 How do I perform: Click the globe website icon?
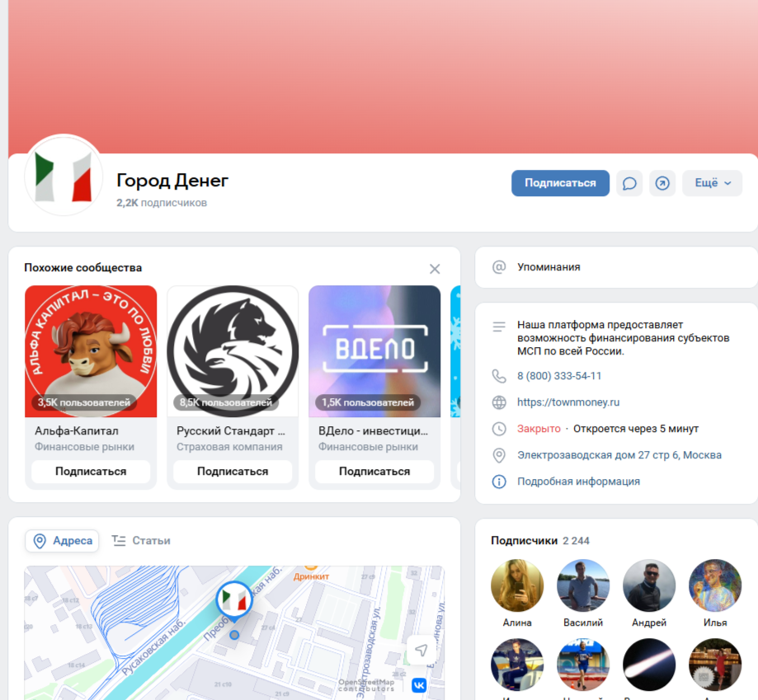tap(499, 402)
